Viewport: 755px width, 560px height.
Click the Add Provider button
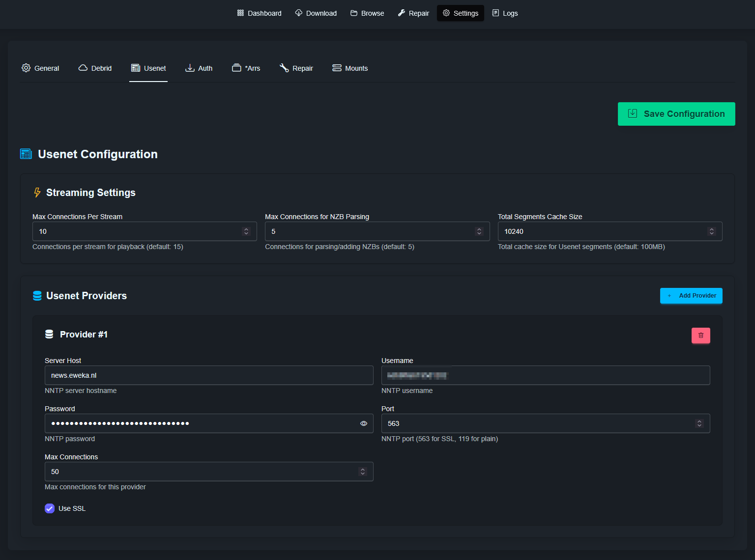(691, 296)
